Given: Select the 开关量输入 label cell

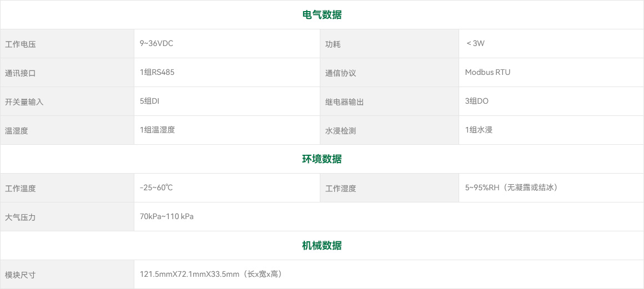Looking at the screenshot, I should click(x=24, y=102).
